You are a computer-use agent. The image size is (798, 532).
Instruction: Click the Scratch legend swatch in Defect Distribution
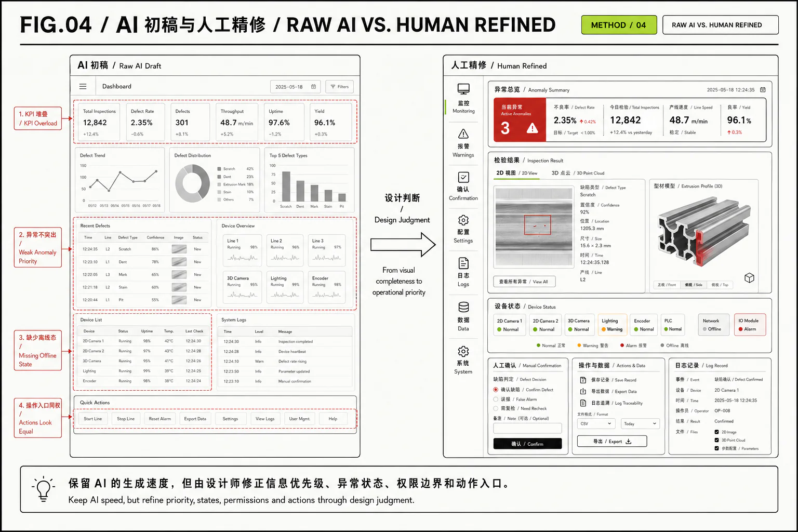[219, 169]
